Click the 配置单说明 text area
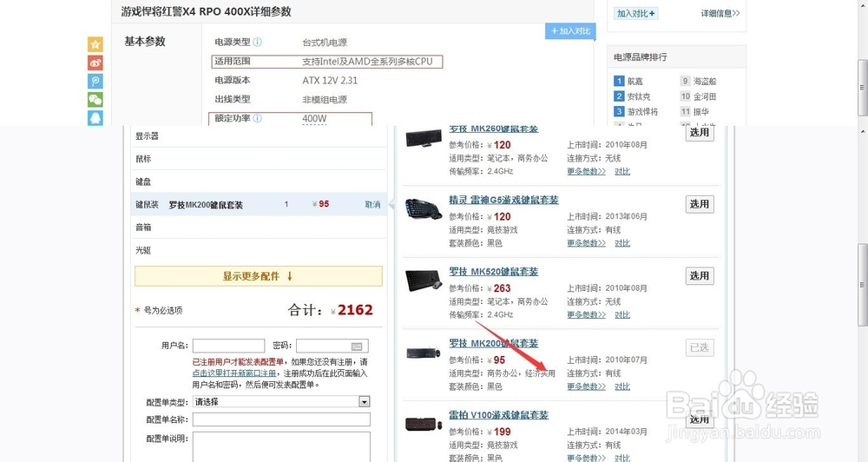This screenshot has height=462, width=868. coord(281,446)
